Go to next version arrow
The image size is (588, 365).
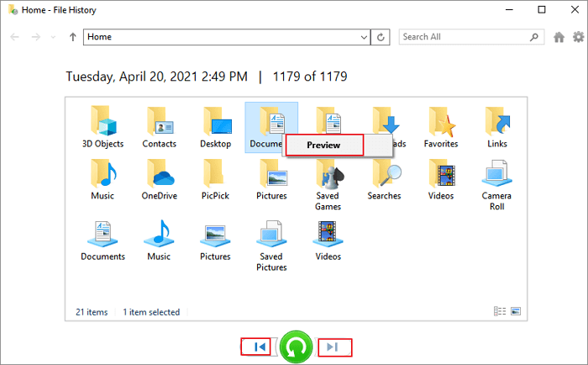[333, 347]
